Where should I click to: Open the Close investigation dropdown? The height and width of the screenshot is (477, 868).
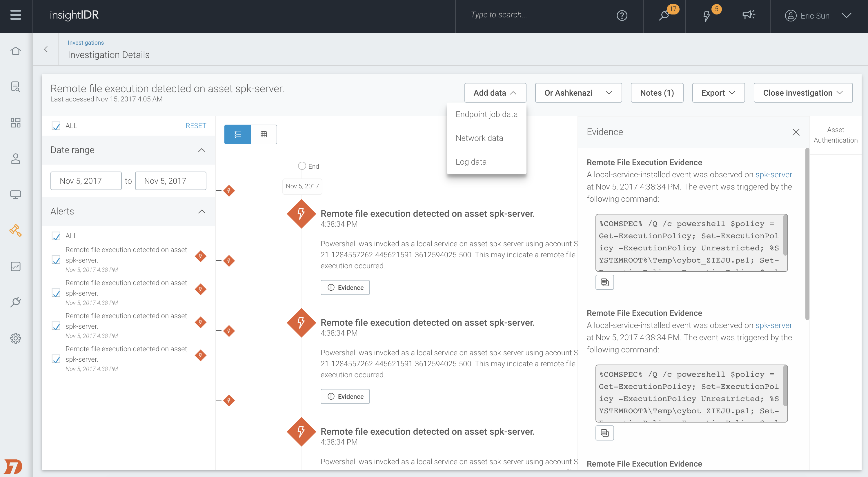pyautogui.click(x=803, y=93)
